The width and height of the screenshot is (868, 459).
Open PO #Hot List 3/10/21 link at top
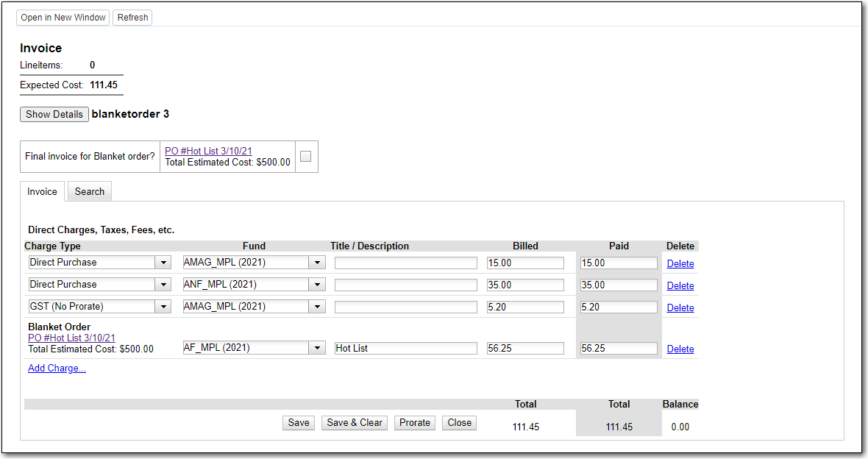[208, 151]
